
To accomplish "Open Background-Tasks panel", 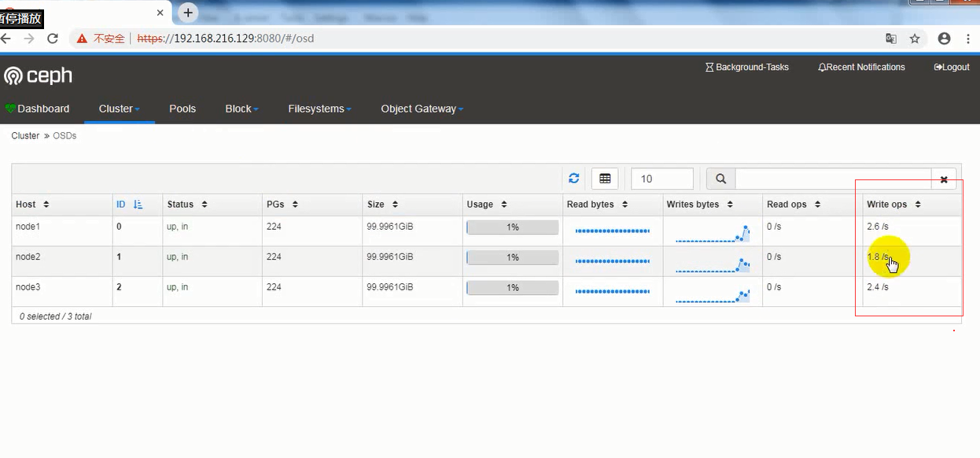I will pos(747,68).
